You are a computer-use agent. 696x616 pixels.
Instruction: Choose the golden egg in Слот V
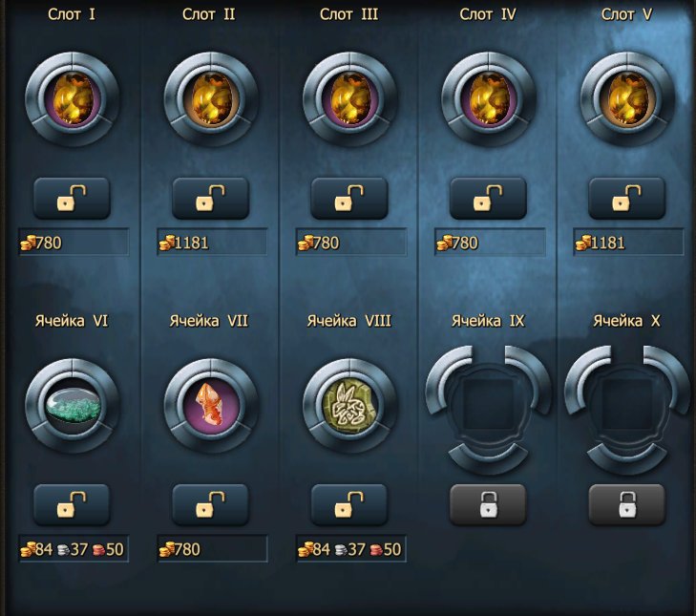coord(627,98)
